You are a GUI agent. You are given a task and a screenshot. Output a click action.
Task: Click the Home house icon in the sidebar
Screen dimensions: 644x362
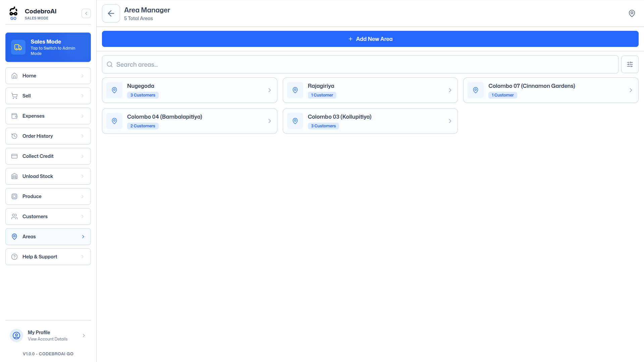14,76
